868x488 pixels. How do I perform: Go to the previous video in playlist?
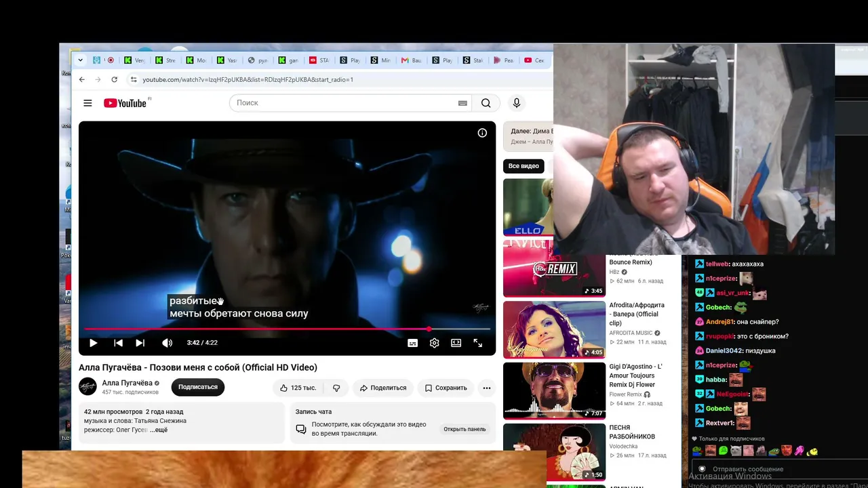tap(118, 343)
